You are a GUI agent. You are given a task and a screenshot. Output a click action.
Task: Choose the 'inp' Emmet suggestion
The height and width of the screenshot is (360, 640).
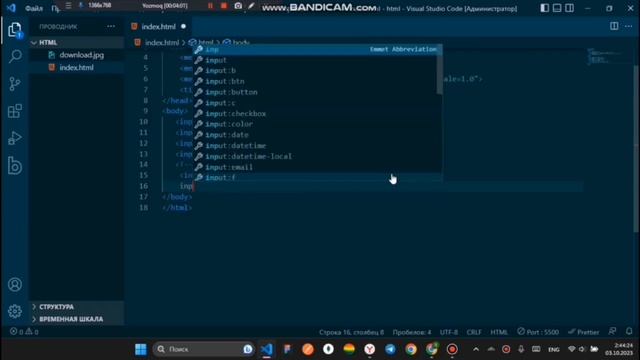[x=316, y=49]
